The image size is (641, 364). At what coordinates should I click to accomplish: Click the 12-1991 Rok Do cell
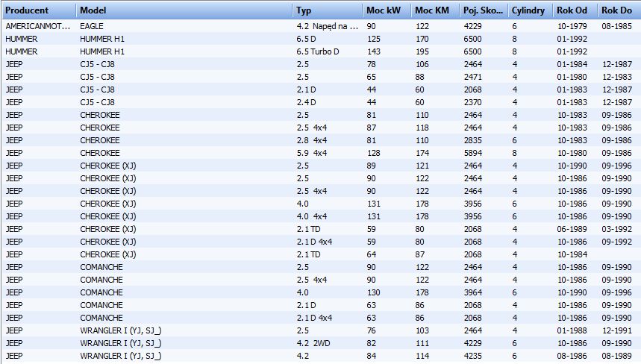coord(617,330)
